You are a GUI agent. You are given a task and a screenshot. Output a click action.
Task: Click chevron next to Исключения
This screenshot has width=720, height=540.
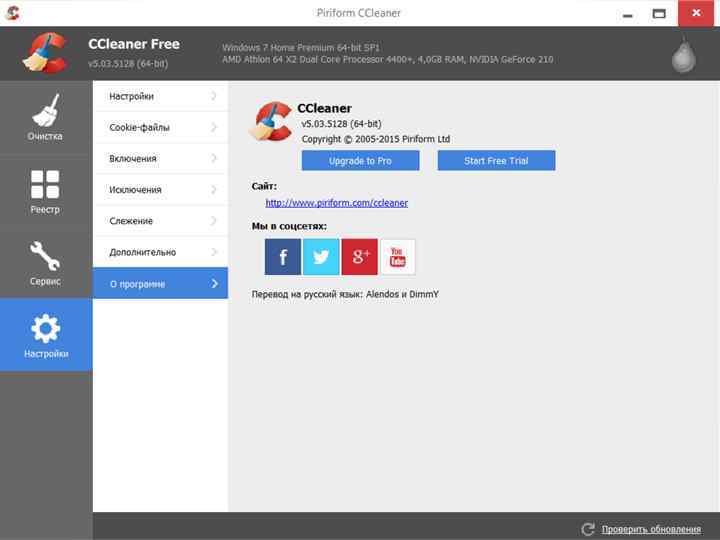pyautogui.click(x=214, y=190)
